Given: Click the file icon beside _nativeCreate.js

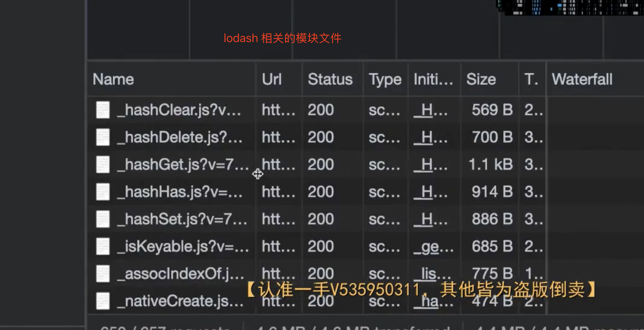Looking at the screenshot, I should pyautogui.click(x=103, y=301).
